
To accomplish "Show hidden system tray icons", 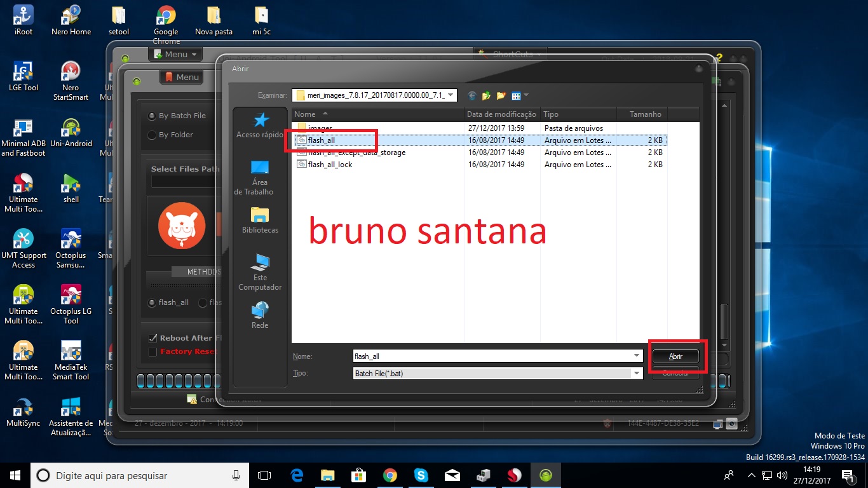I will 752,475.
